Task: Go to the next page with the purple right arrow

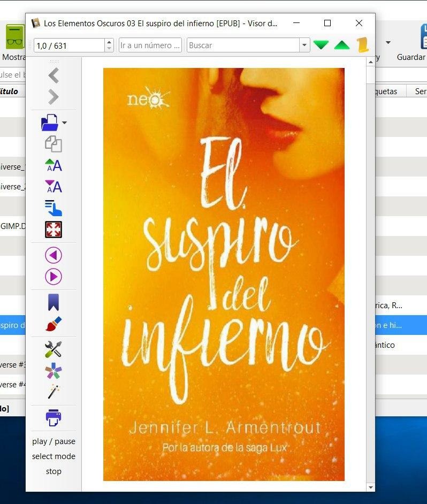Action: [54, 277]
